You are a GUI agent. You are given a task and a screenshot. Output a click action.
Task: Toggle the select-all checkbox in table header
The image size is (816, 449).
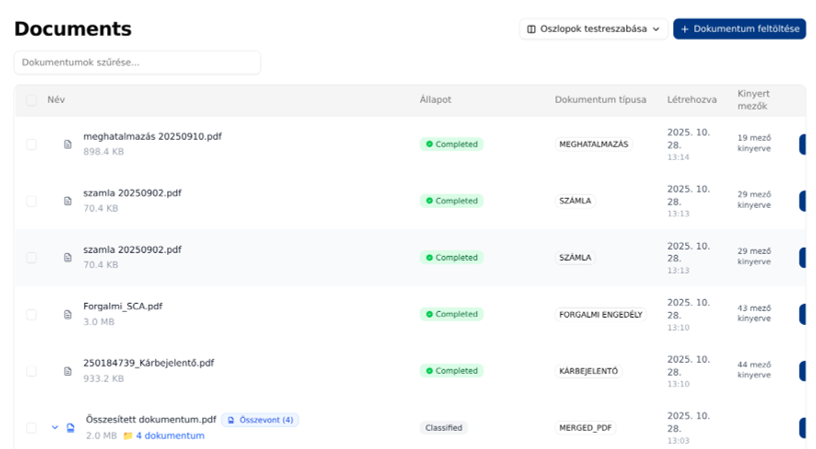[31, 100]
